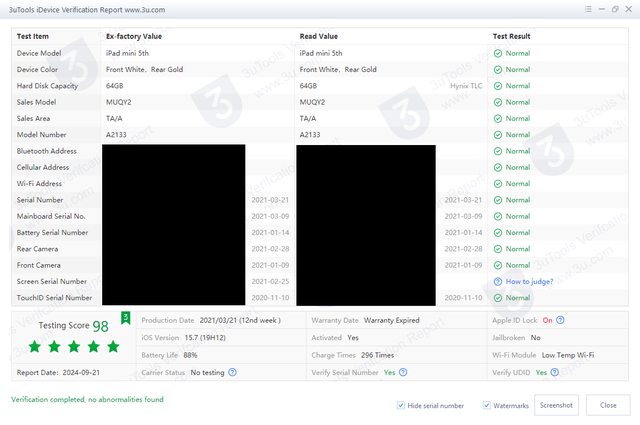The image size is (640, 425).
Task: Click the Ex-factory Value column header
Action: point(134,36)
